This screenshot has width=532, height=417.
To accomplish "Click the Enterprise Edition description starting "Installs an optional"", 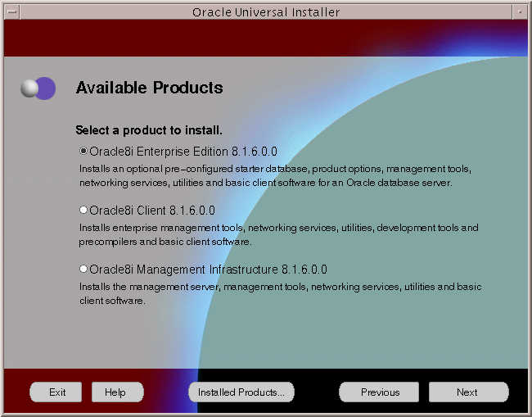I will 275,175.
